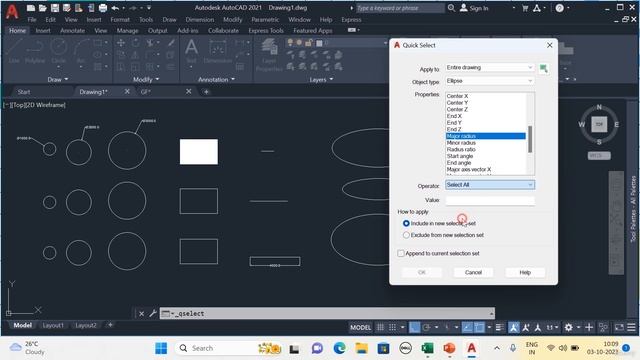Click the Help question mark icon
This screenshot has height=360, width=640.
click(560, 8)
